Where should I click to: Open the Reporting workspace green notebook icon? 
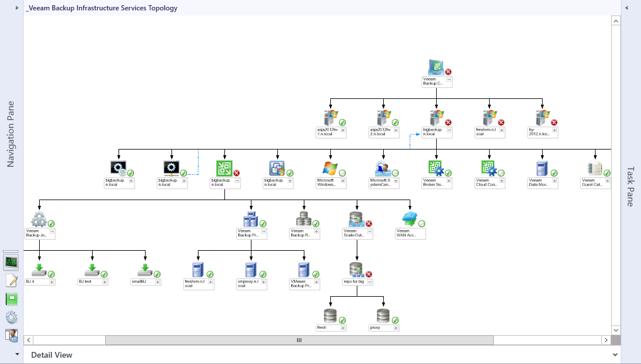coord(12,299)
